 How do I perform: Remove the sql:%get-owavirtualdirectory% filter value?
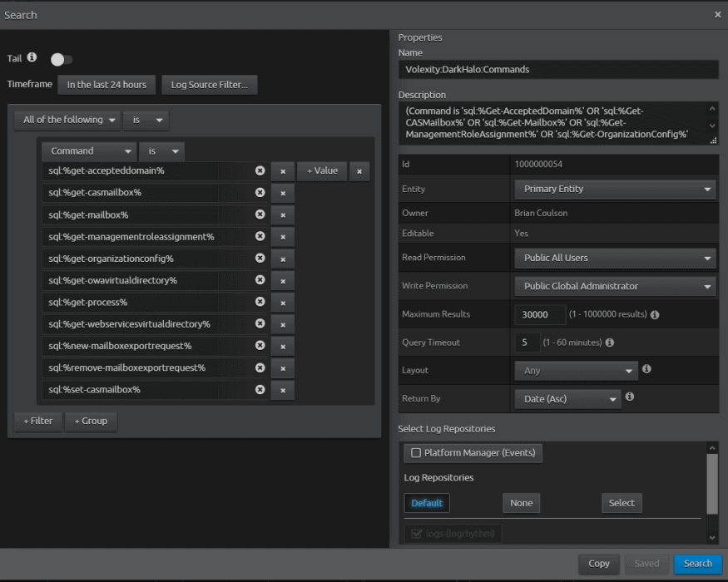260,280
